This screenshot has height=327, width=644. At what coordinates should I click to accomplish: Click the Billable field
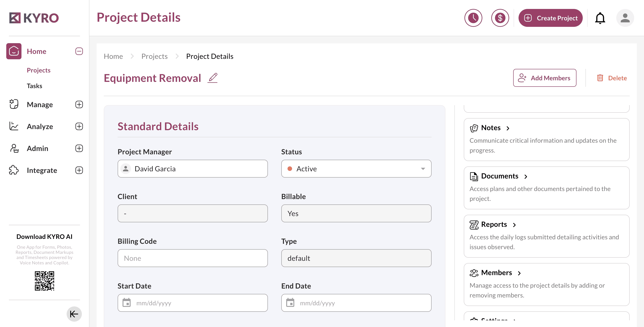(x=356, y=213)
